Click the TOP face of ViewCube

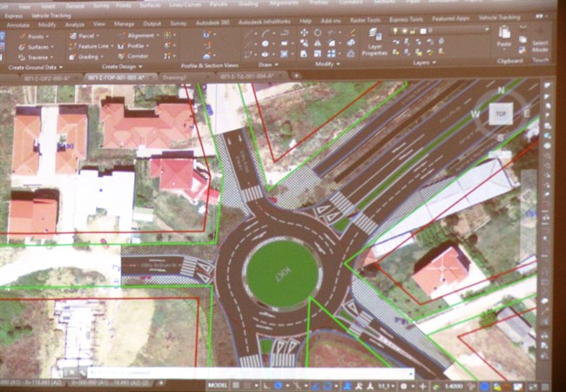(x=500, y=114)
